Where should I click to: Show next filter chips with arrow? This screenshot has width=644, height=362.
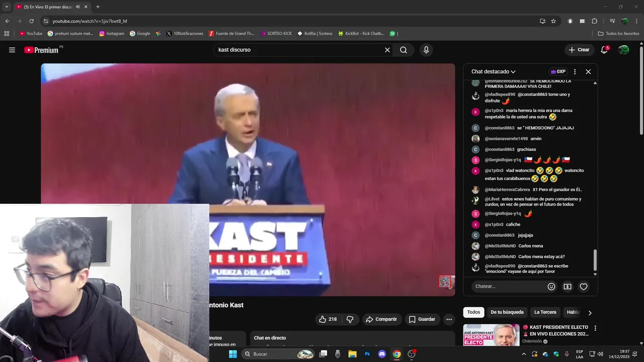pyautogui.click(x=590, y=313)
